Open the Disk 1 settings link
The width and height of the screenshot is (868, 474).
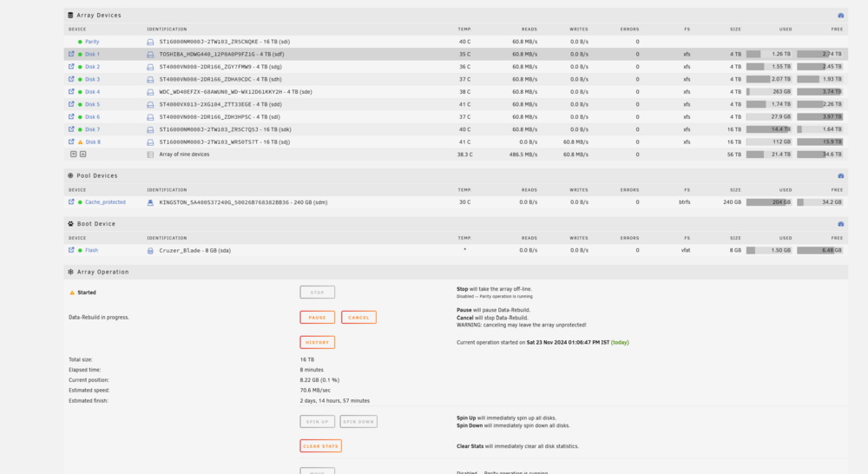(x=93, y=55)
